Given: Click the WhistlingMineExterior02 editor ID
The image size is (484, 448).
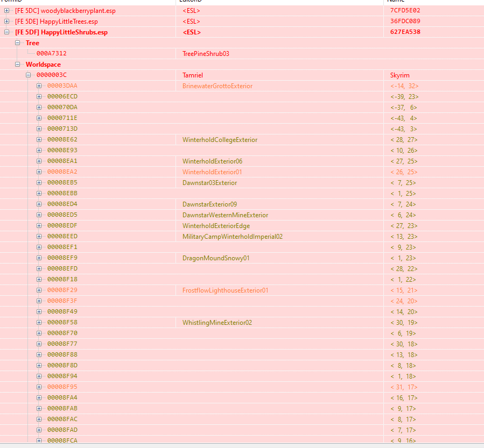Looking at the screenshot, I should coord(218,323).
